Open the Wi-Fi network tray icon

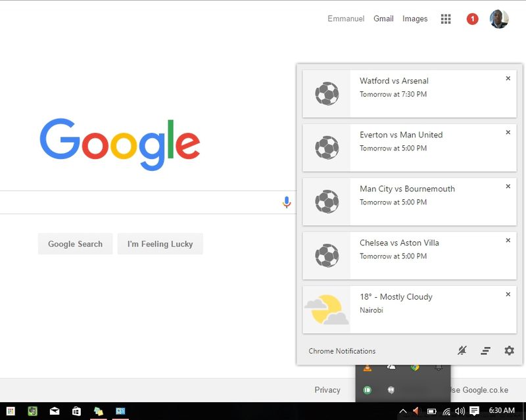point(446,411)
